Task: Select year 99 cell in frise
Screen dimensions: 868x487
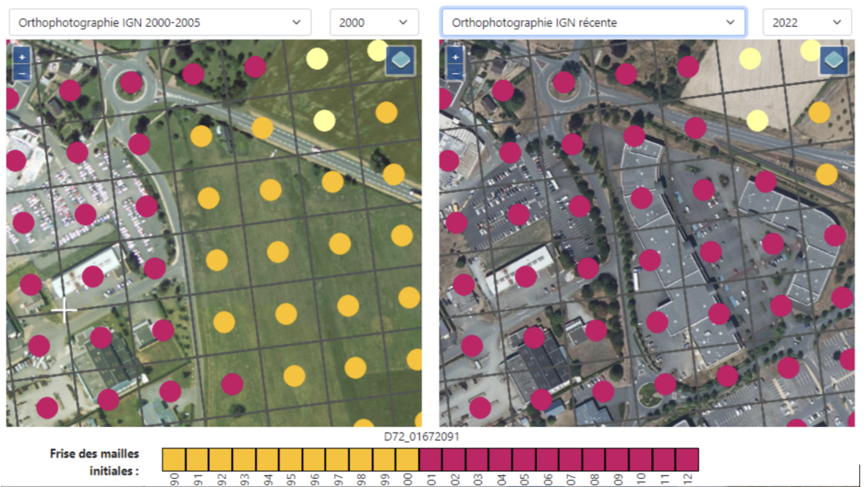Action: tap(384, 459)
